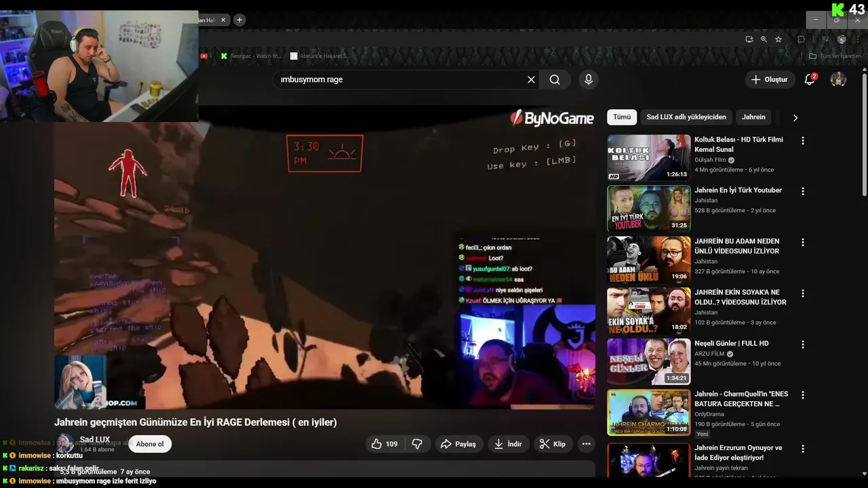This screenshot has height=488, width=868.
Task: Click the İndir download button
Action: pos(508,444)
